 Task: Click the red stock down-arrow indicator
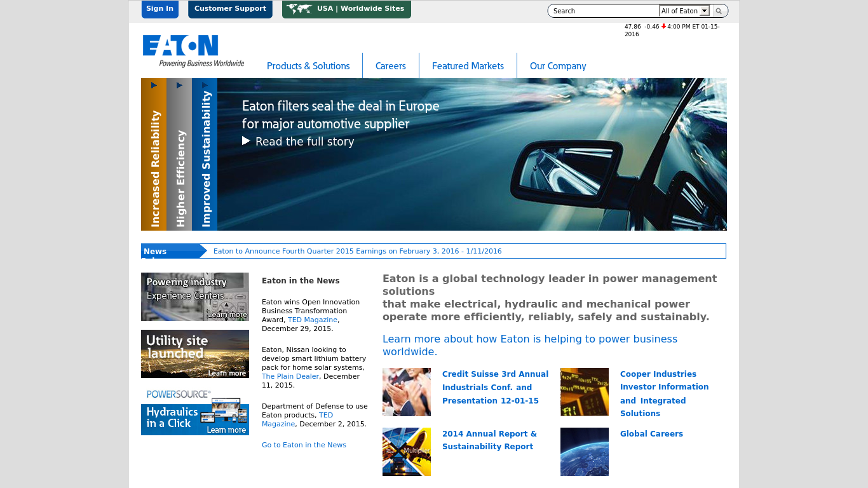pos(663,27)
